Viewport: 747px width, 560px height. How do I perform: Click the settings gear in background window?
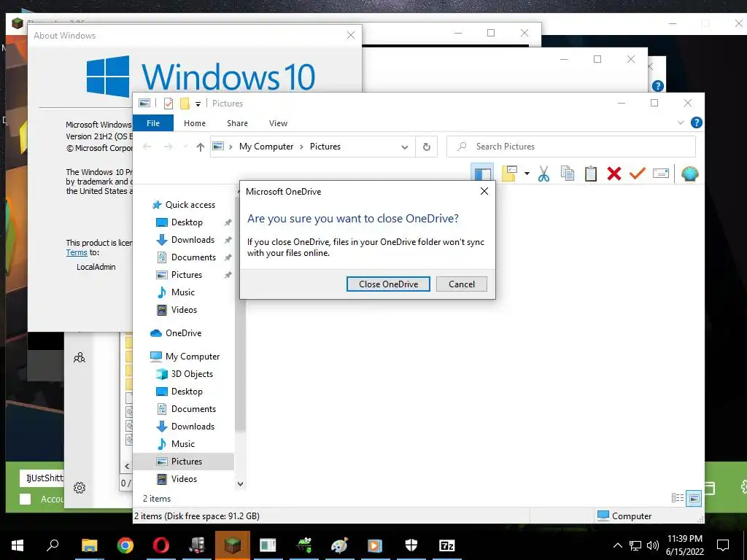point(80,488)
